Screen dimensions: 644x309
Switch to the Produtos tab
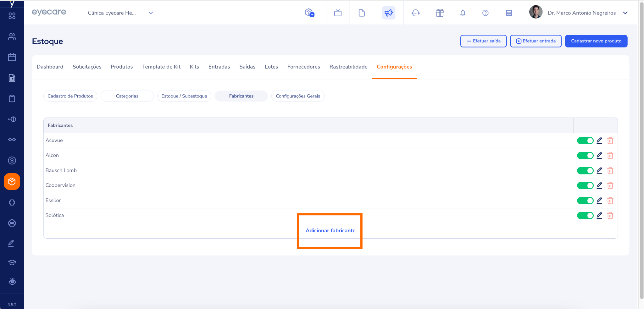(122, 67)
